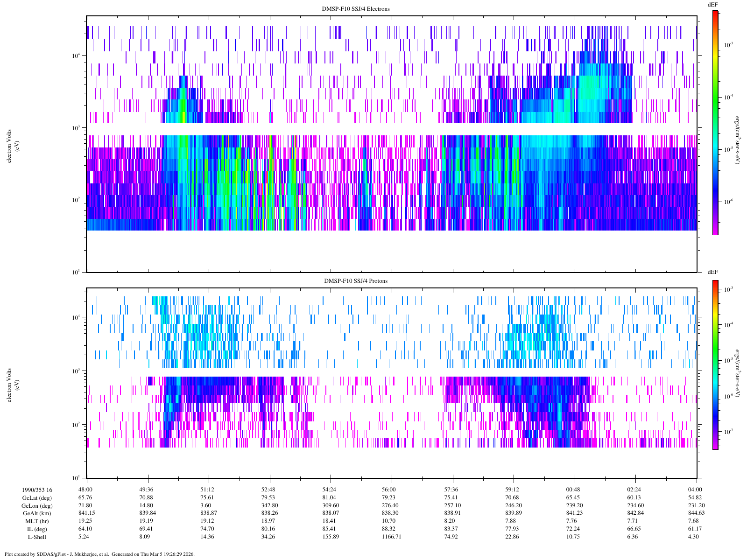The image size is (747, 560).
Task: Click the 04:00 time tick label
Action: (695, 490)
